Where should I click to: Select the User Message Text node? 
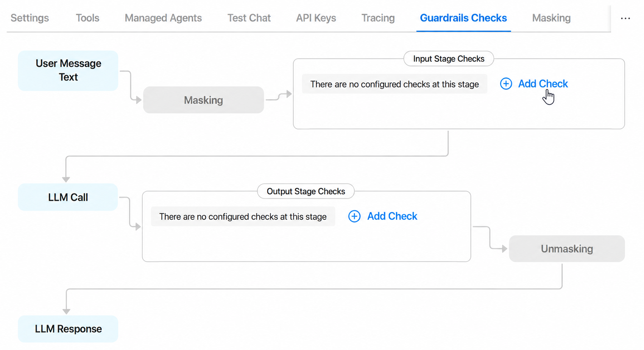pyautogui.click(x=68, y=70)
